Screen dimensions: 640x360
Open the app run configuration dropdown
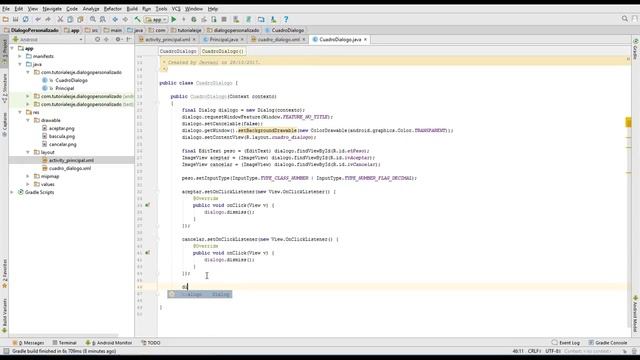click(x=156, y=19)
